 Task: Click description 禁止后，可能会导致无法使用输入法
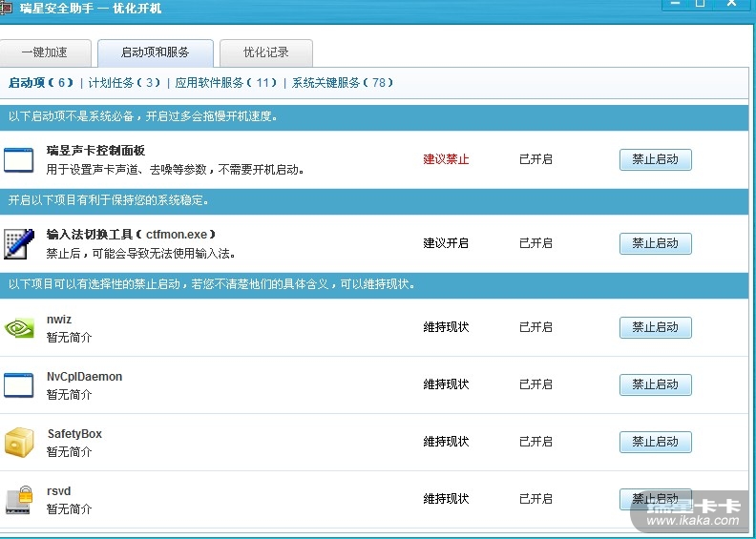(140, 254)
